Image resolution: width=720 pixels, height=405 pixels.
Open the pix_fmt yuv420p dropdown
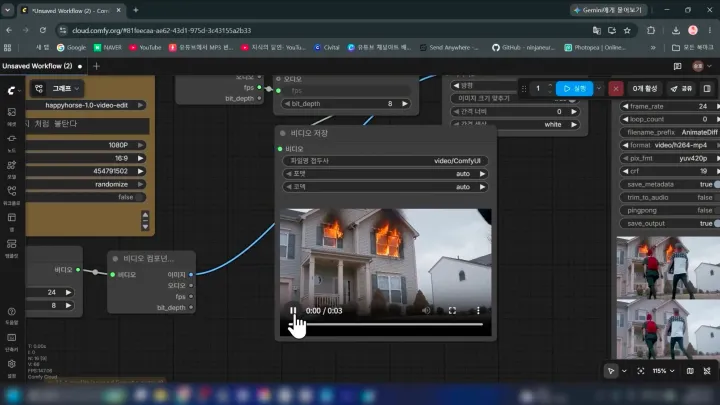(x=669, y=158)
